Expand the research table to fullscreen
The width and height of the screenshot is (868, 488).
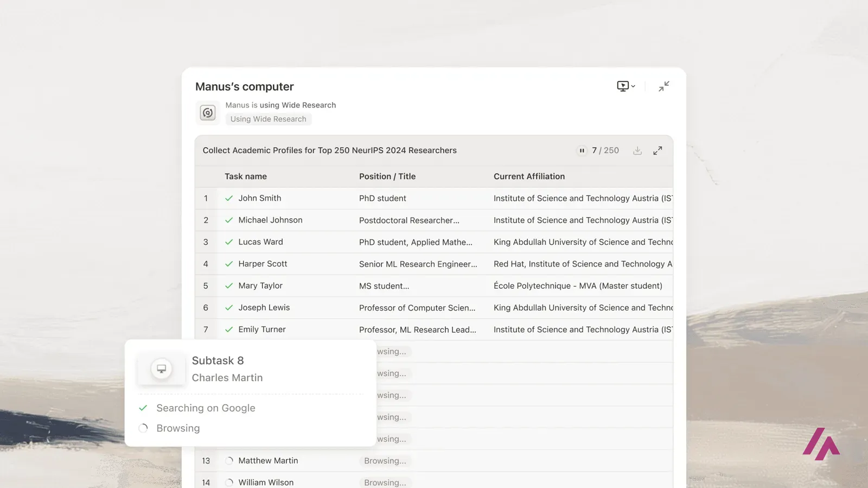tap(658, 150)
